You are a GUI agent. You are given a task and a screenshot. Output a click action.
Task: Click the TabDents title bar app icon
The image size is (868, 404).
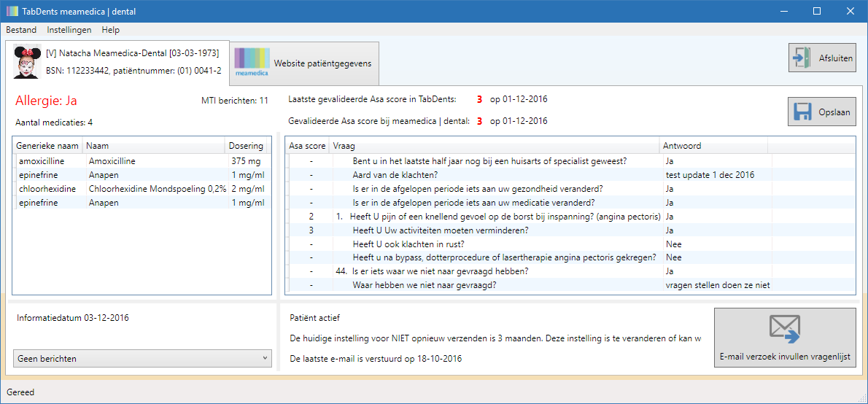(12, 11)
